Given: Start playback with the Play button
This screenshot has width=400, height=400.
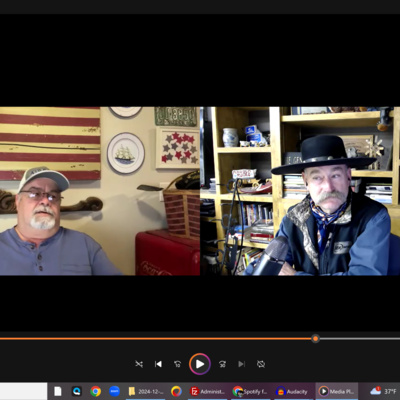Looking at the screenshot, I should pos(200,364).
